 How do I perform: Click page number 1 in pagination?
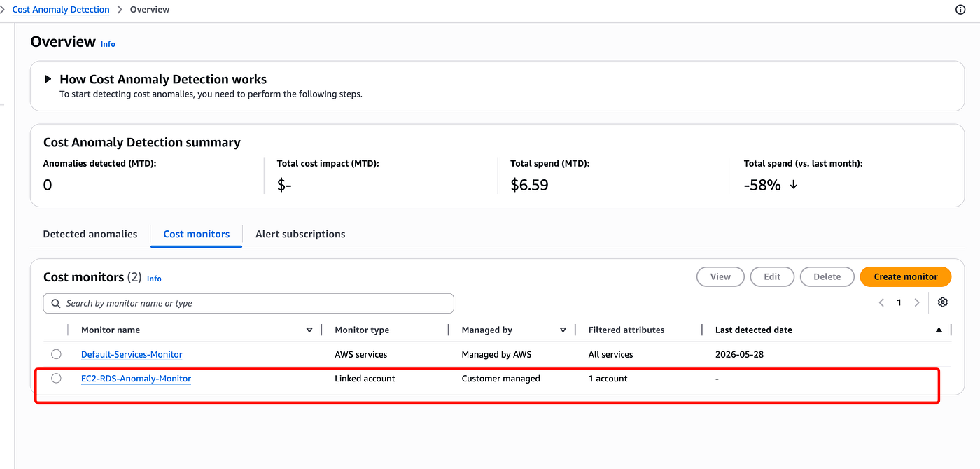[899, 303]
